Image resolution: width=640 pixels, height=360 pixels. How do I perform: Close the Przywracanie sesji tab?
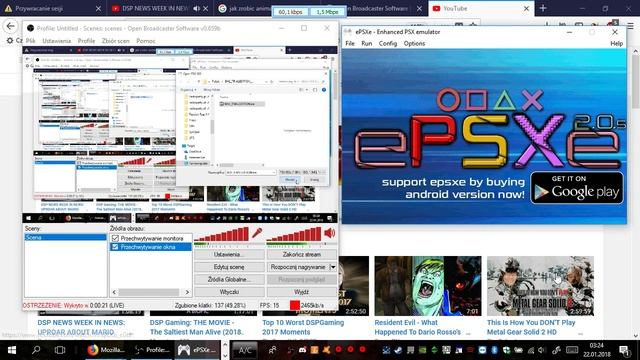98,8
